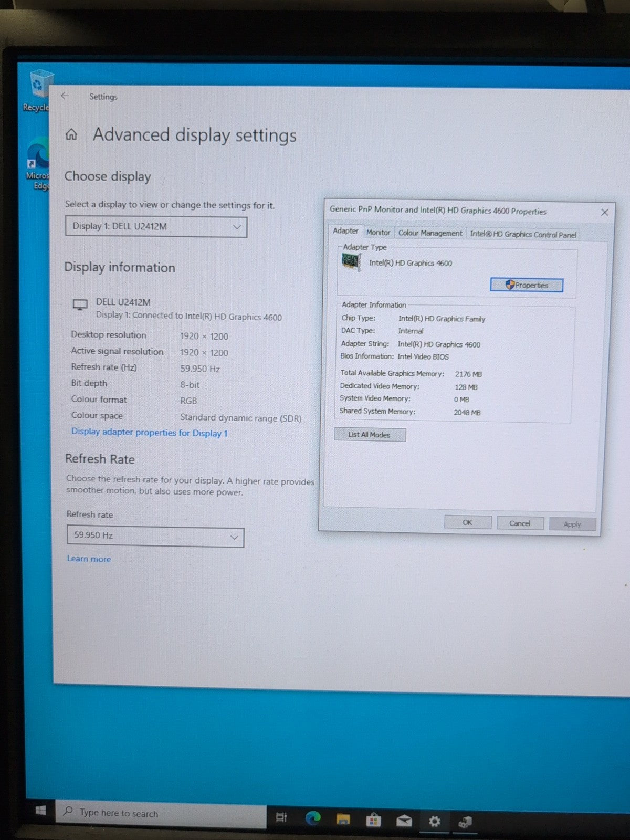The width and height of the screenshot is (630, 840).
Task: Click Dedicated Video Memory 128 MB value
Action: [x=466, y=387]
